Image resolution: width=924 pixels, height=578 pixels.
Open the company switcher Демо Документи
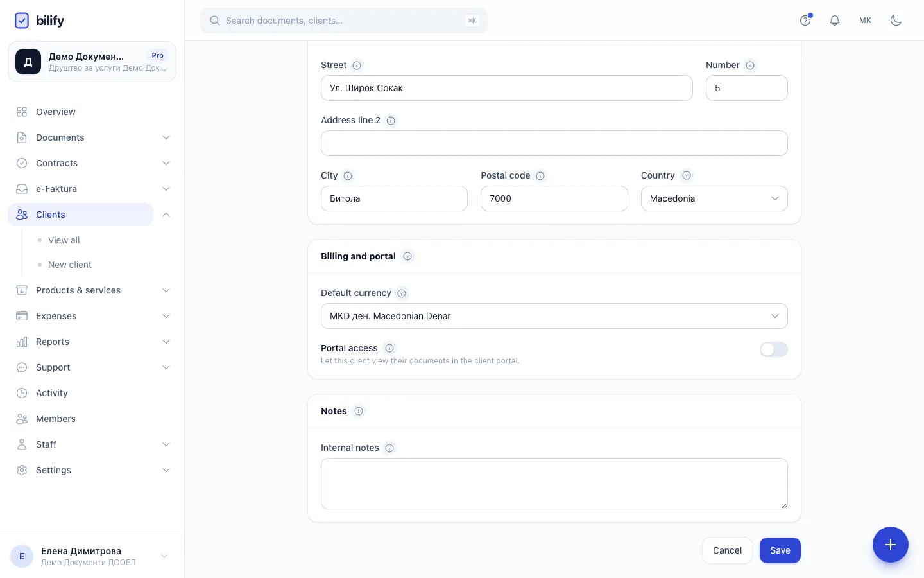coord(92,62)
